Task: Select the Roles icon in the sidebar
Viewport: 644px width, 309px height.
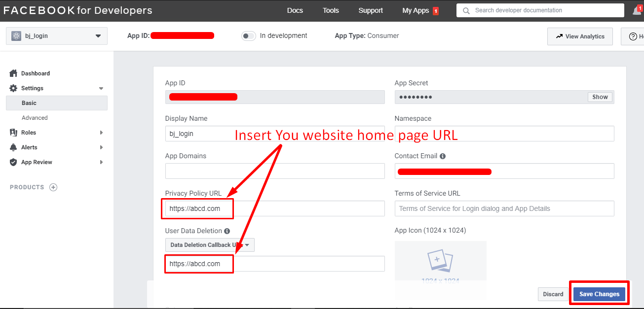Action: click(x=13, y=132)
